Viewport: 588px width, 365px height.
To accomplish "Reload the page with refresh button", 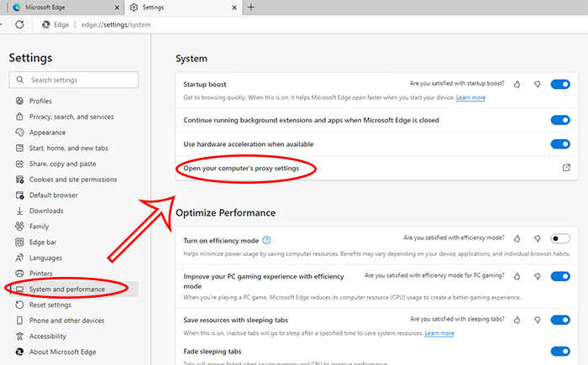I will tap(19, 24).
